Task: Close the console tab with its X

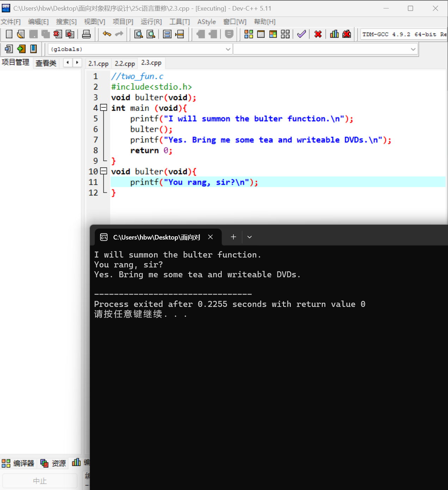Action: pos(210,237)
